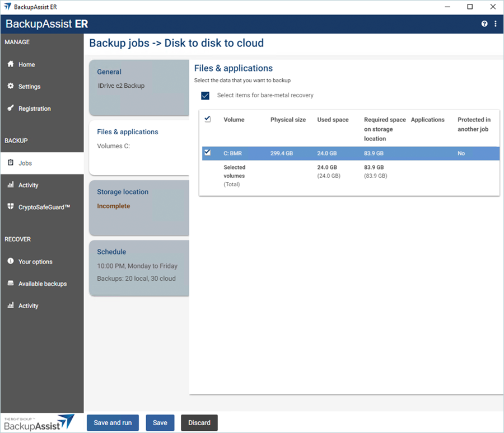Click the Settings gear icon
Screen dimensions: 504x433
11,86
